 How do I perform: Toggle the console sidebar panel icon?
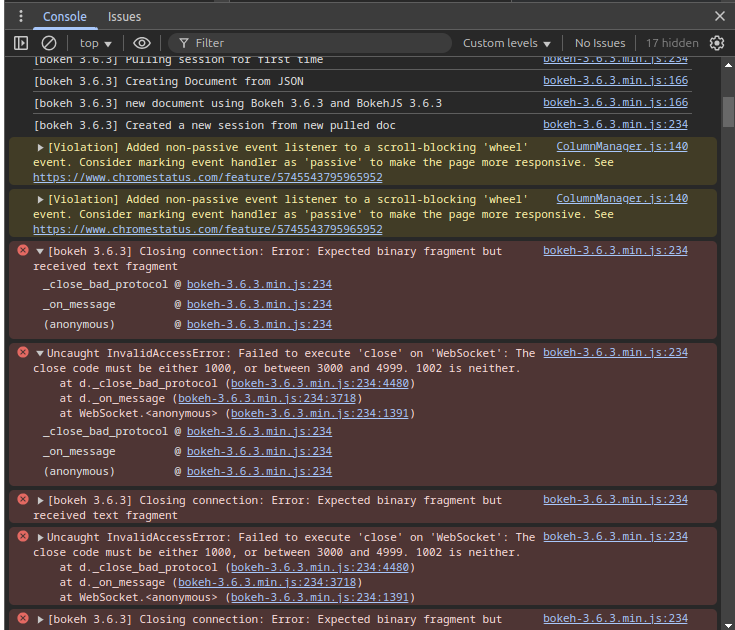tap(21, 43)
